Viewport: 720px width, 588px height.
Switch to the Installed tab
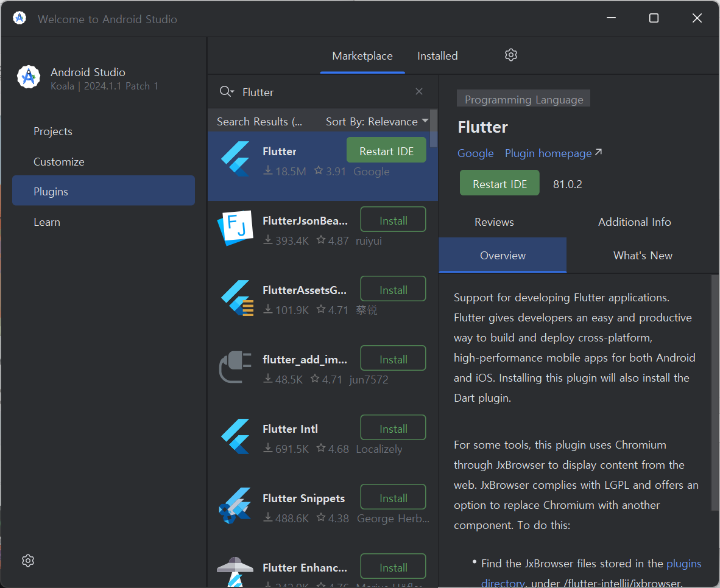[437, 56]
